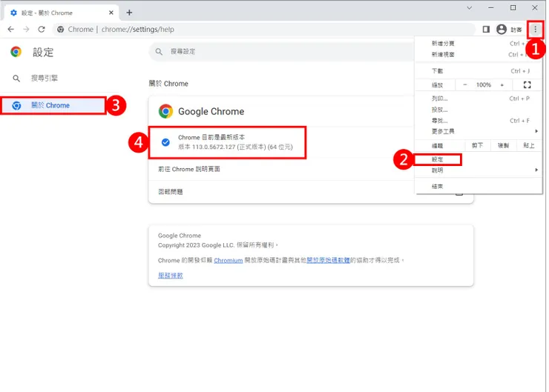Click the magnifier icon in search settings

pos(160,52)
